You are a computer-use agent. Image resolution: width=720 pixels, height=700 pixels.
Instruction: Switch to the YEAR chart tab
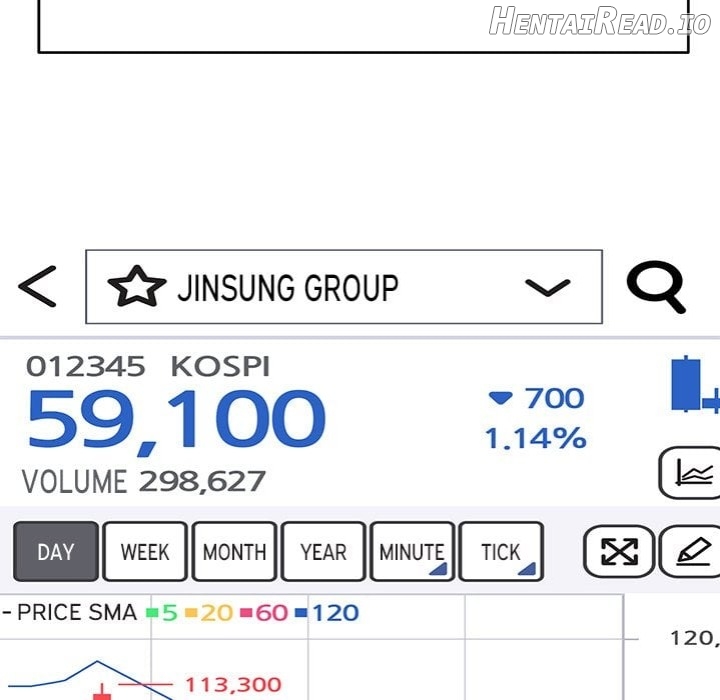(x=323, y=552)
